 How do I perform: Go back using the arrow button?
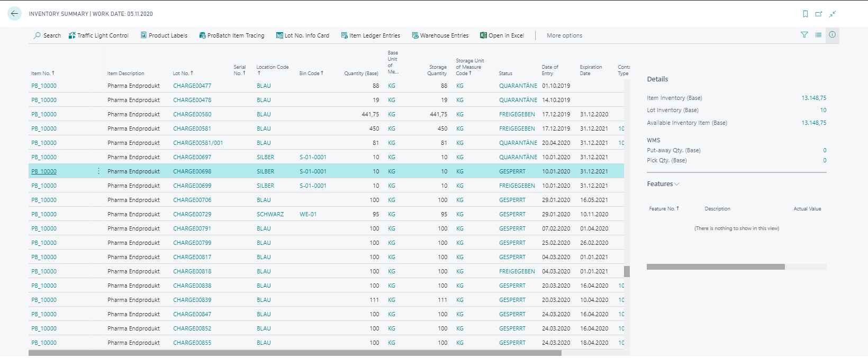click(x=14, y=14)
